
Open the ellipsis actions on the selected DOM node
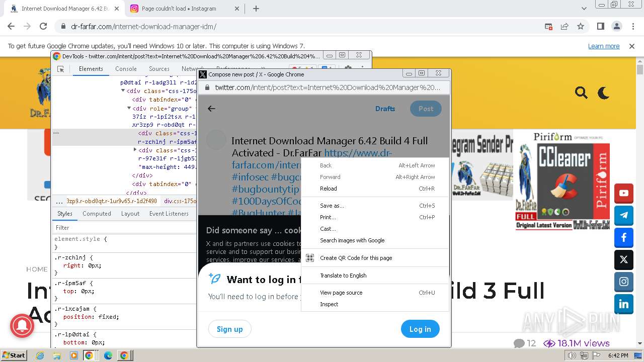pos(56,133)
